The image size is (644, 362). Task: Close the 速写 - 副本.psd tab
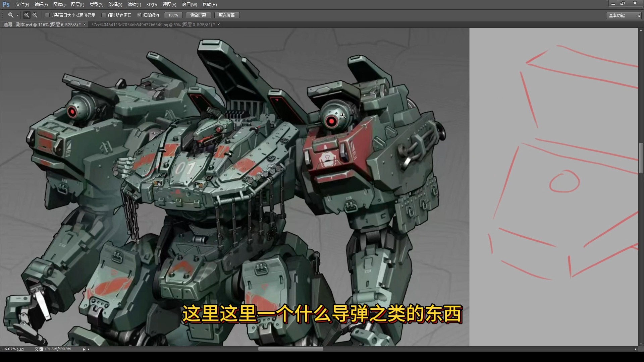[x=85, y=24]
